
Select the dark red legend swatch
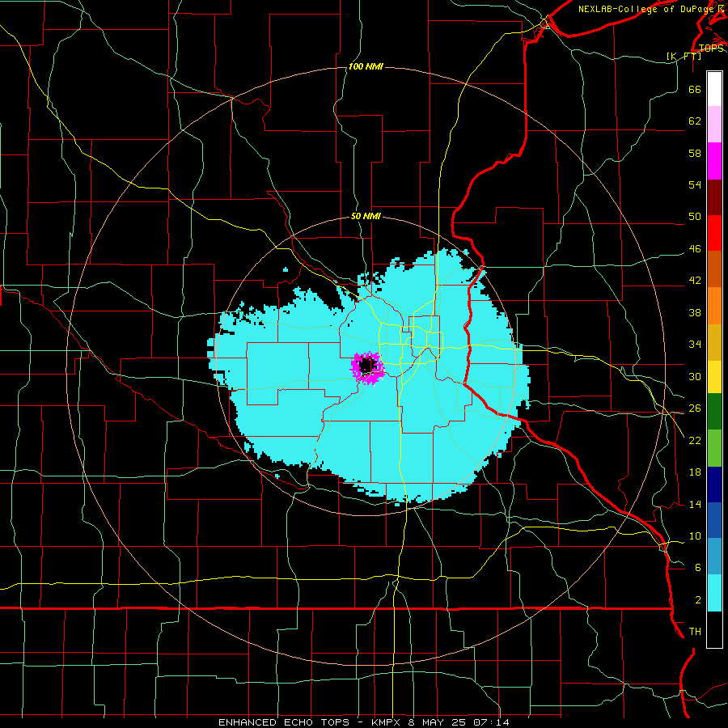714,197
